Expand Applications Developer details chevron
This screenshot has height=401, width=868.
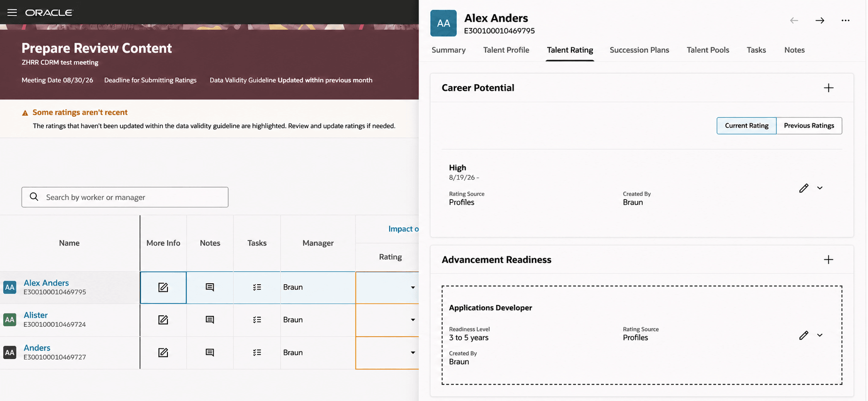[x=820, y=335]
